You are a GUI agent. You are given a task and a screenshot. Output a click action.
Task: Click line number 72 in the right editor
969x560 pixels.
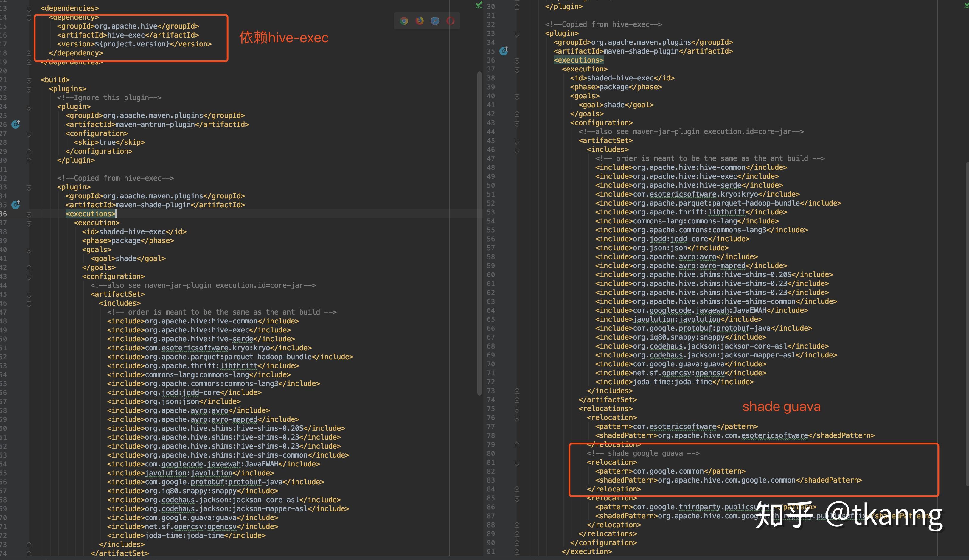(x=491, y=382)
